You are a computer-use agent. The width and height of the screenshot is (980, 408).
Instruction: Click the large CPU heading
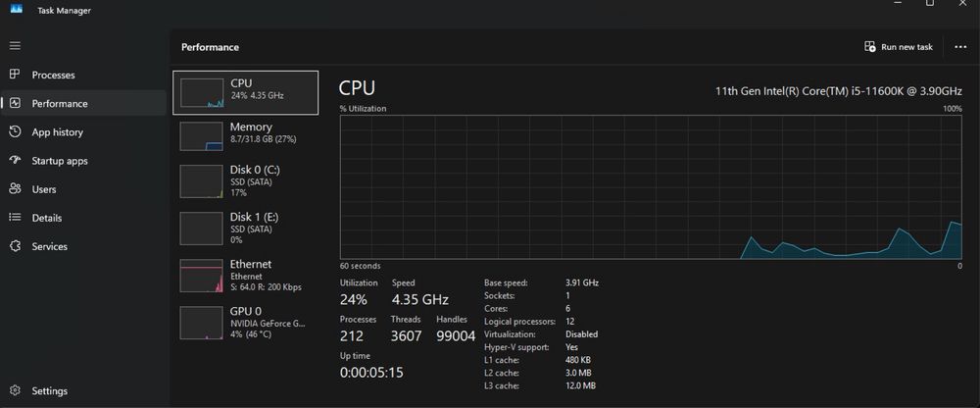(357, 87)
